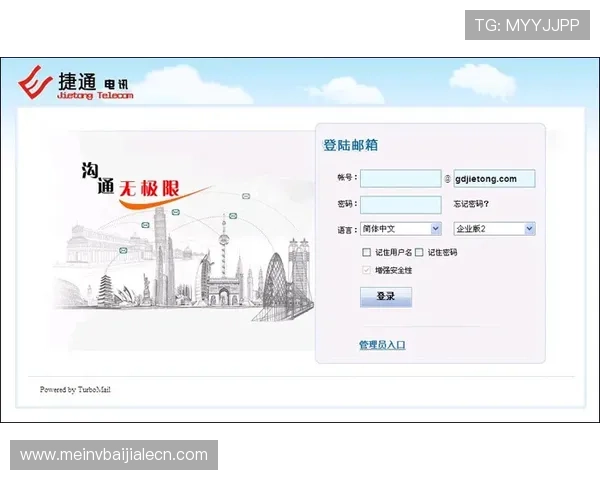
Task: Expand the 企业版2 theme dropdown
Action: [494, 229]
